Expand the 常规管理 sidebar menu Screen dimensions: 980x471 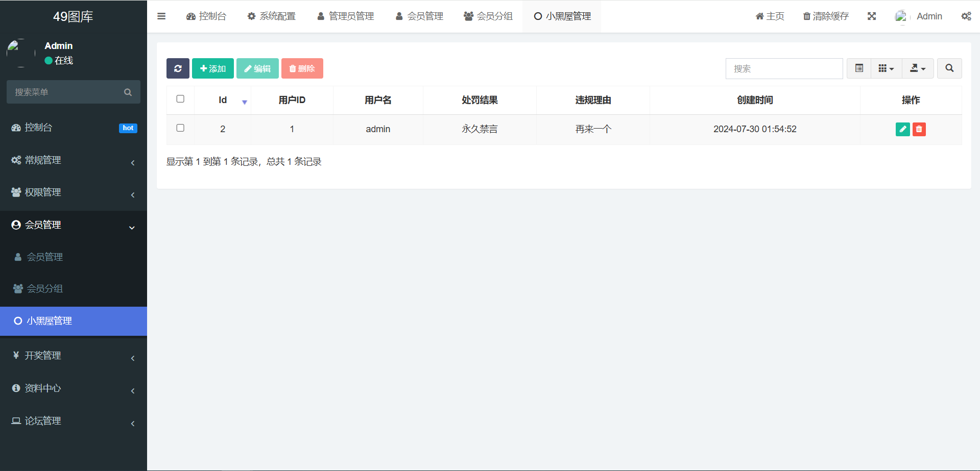74,160
